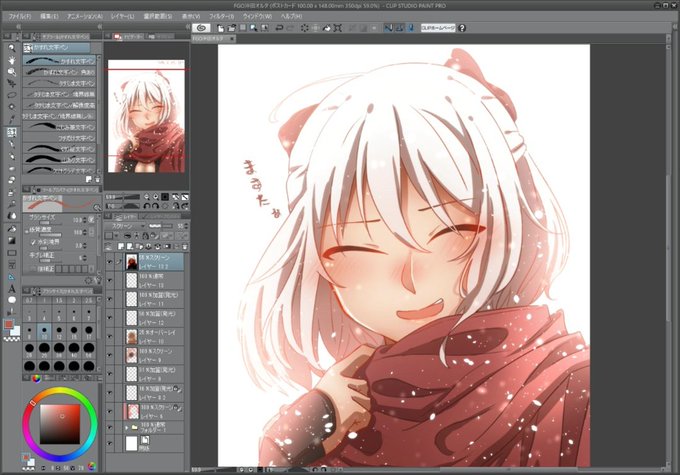The image size is (680, 475).
Task: Open the layer blending mode dropdown showing スクリーン
Action: click(126, 226)
